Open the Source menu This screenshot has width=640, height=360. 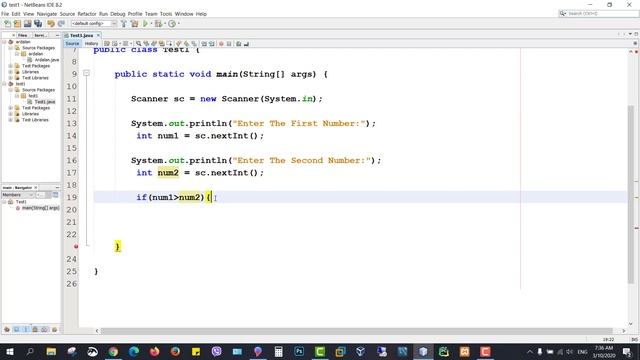coord(67,14)
